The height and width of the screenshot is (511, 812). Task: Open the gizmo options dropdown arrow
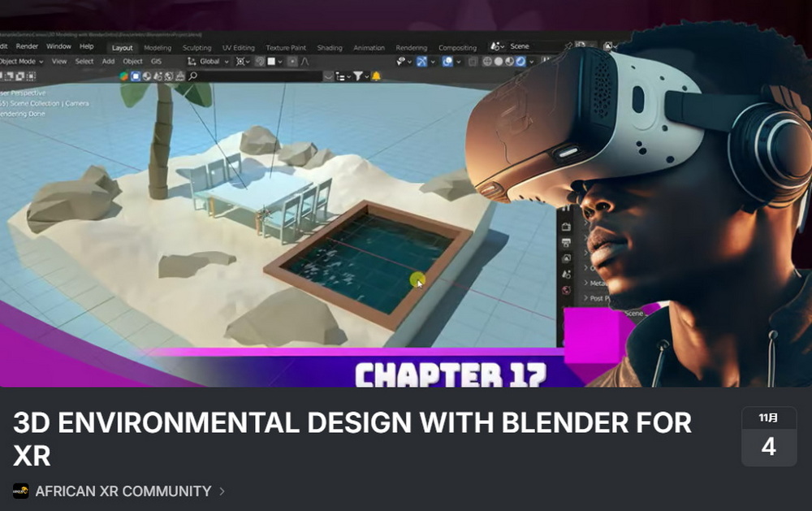pos(433,62)
